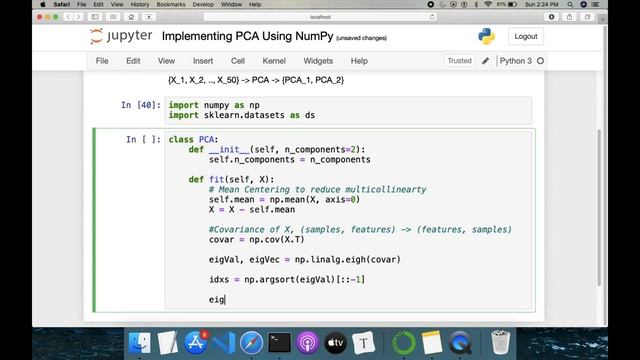Open the notebook View menu

point(167,61)
